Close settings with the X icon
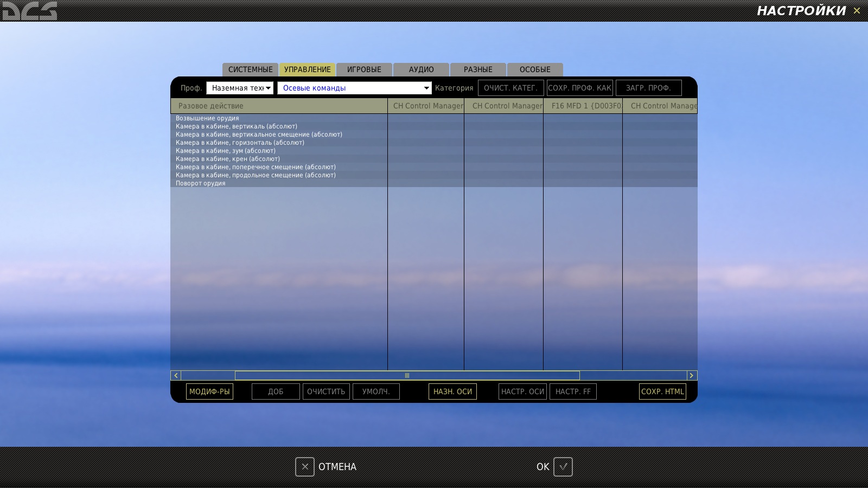The width and height of the screenshot is (868, 488). pyautogui.click(x=857, y=10)
